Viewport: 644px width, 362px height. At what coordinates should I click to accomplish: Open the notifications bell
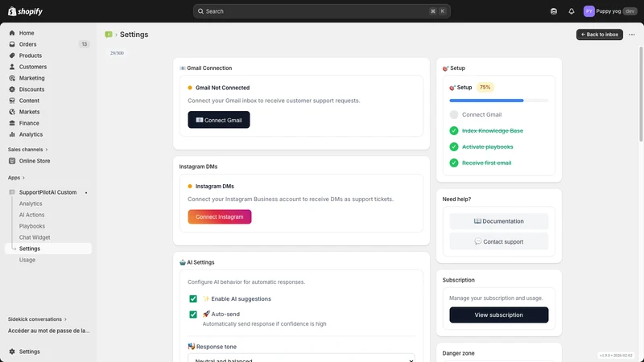pos(572,11)
